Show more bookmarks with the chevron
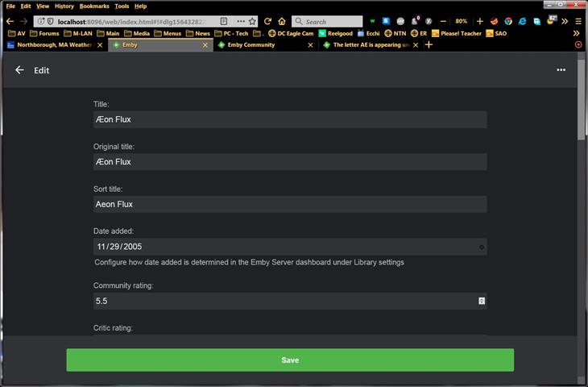This screenshot has height=387, width=588. coord(577,33)
